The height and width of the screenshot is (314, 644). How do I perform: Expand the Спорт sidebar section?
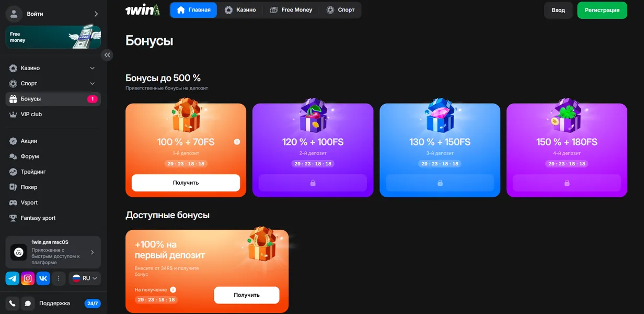click(x=53, y=83)
